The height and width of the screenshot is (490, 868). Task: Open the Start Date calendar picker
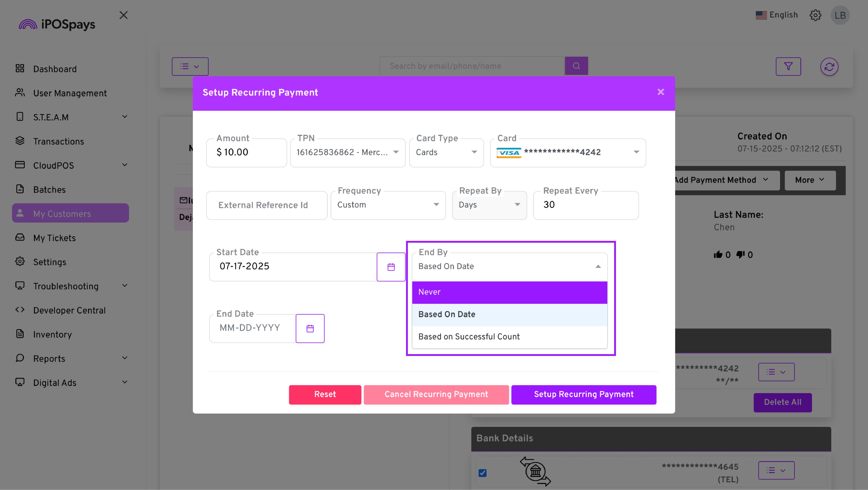pos(391,267)
